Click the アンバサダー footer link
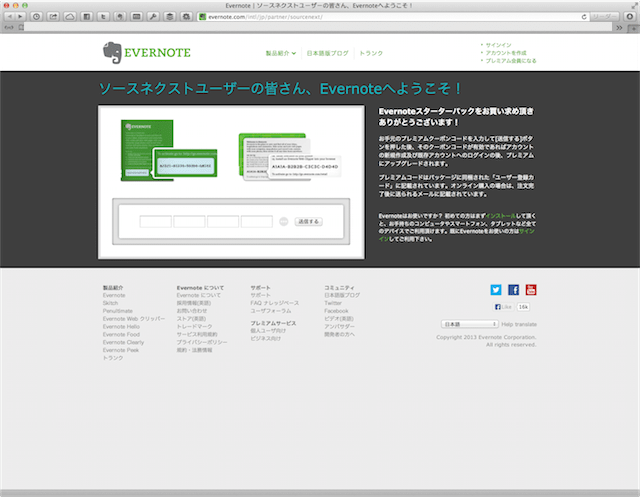This screenshot has width=640, height=497. tap(340, 326)
